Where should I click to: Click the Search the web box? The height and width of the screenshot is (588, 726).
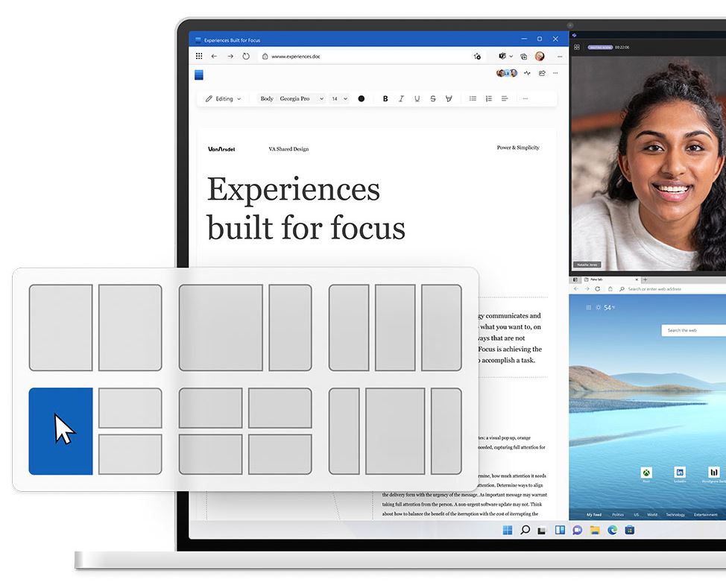694,330
